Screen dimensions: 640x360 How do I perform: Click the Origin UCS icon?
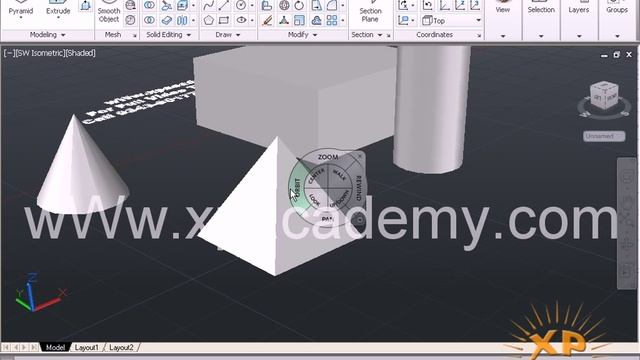(444, 5)
